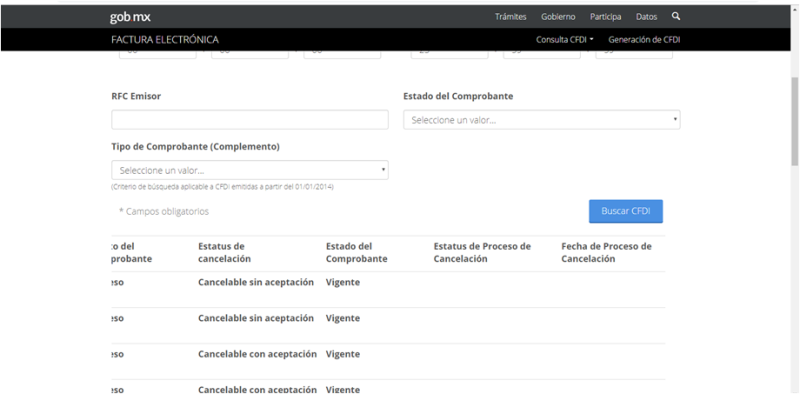This screenshot has height=394, width=800.
Task: Select first row Cancelable sin aceptación
Action: pos(256,282)
